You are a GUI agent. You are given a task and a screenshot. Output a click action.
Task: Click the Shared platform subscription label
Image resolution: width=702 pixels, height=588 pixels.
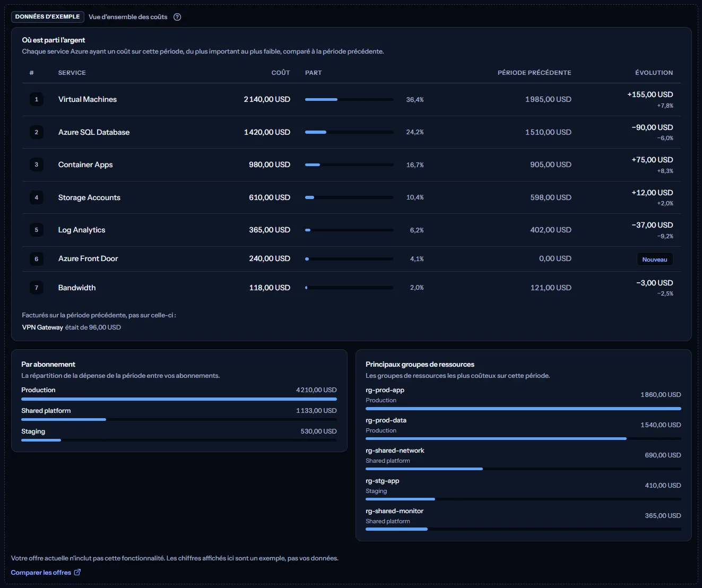pos(46,411)
